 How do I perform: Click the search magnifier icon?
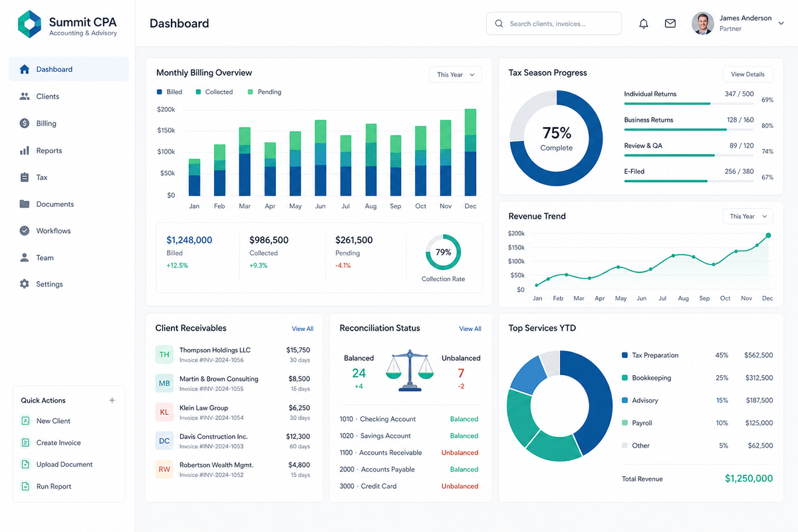click(499, 24)
